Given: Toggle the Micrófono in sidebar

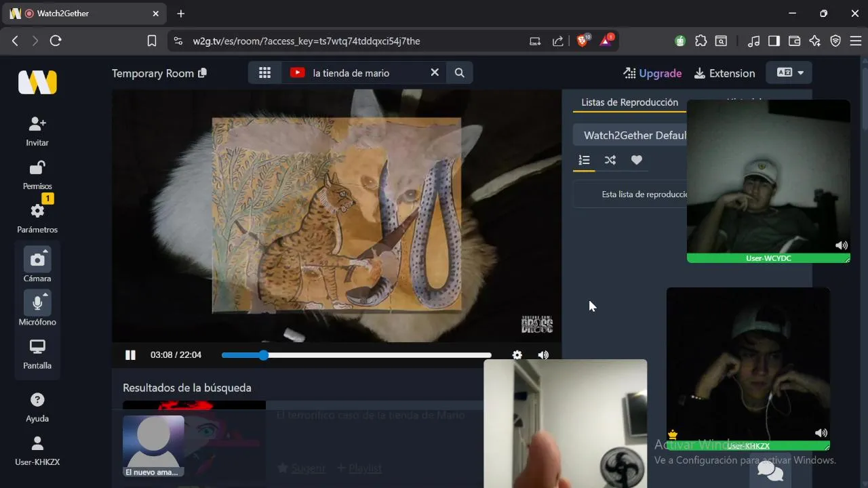Looking at the screenshot, I should 37,308.
